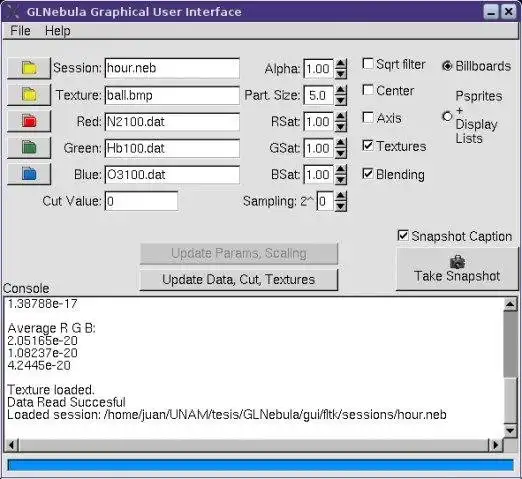This screenshot has width=522, height=479.
Task: Click the GSat value field
Action: (x=319, y=148)
